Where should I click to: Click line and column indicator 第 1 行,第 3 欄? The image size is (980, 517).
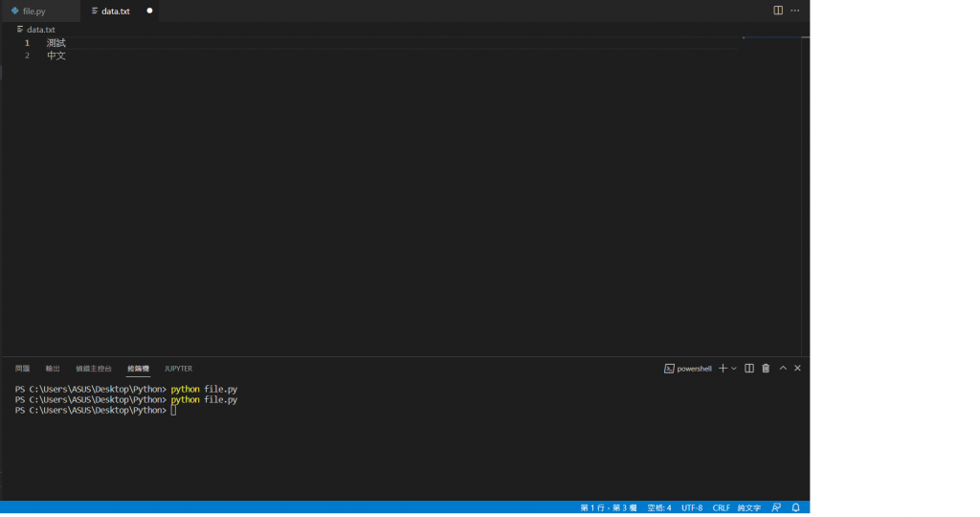608,507
